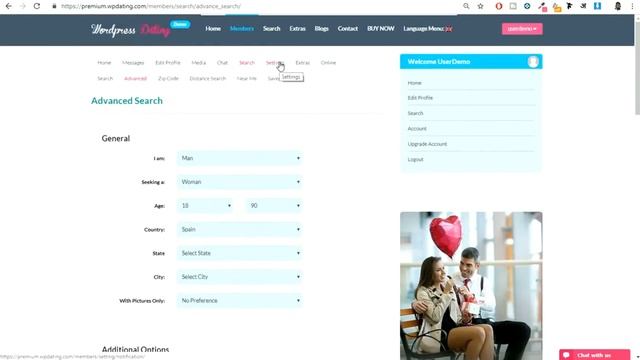Click the avatar icon in Welcome UserDemo header
Viewport: 640px width, 360px height.
pos(533,62)
